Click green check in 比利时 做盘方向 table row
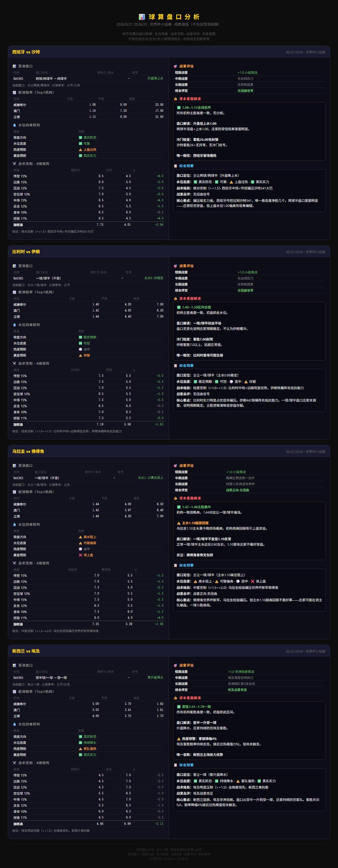This screenshot has height=868, width=338. (x=81, y=338)
